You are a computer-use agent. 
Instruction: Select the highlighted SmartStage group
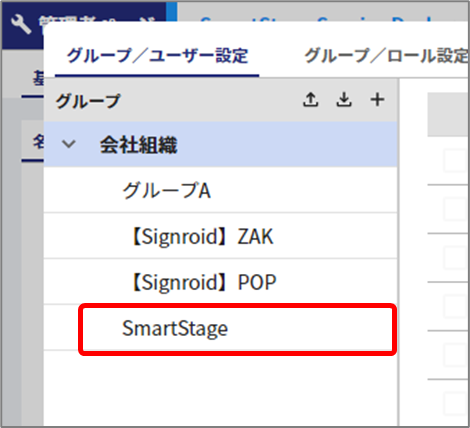(238, 329)
